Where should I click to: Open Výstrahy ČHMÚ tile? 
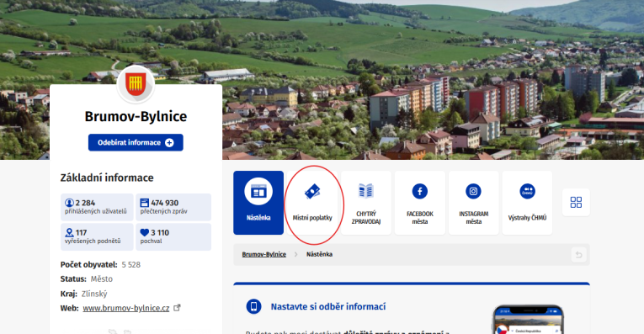527,203
